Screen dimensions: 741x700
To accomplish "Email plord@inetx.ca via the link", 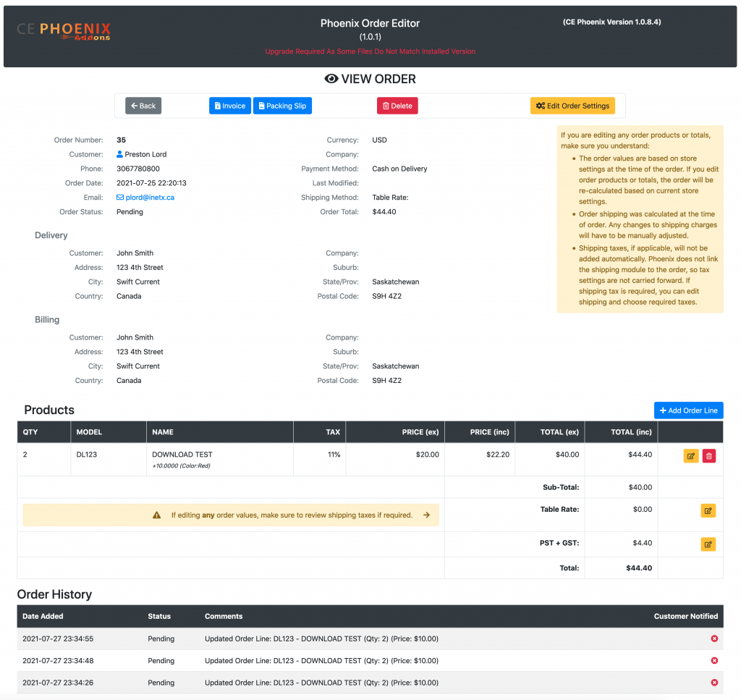I will pos(145,197).
